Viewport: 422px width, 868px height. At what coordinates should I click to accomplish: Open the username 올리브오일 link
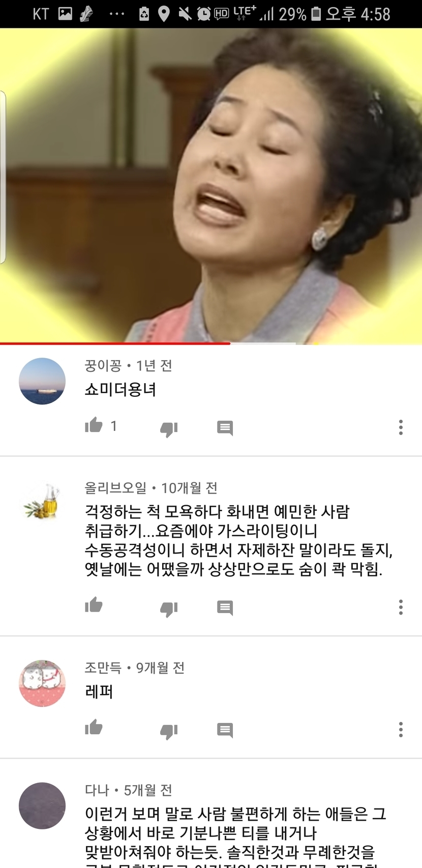coord(115,488)
